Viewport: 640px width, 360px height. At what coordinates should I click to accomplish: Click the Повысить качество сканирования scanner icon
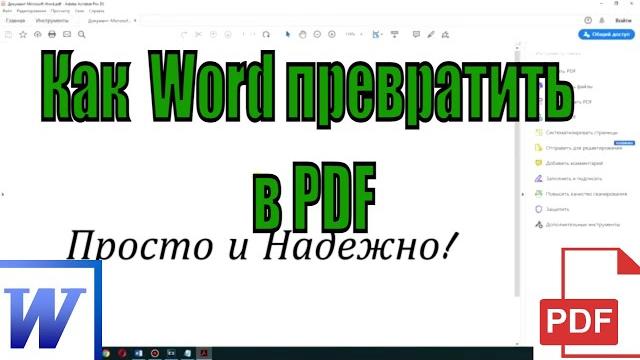539,193
